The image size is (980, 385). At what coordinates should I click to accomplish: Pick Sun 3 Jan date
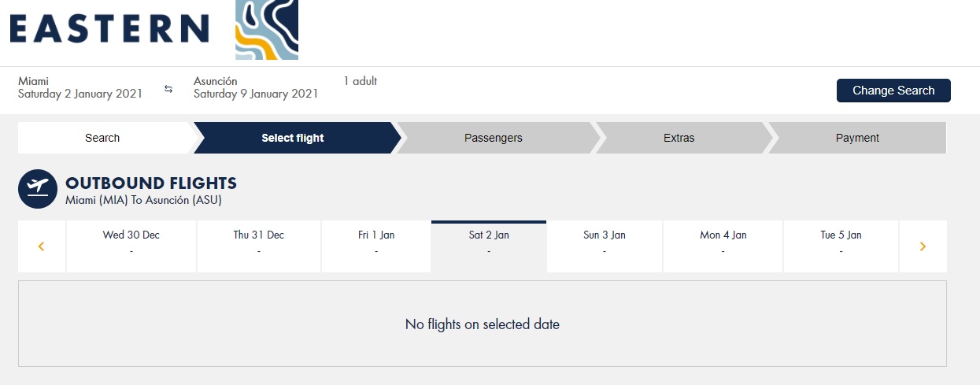click(x=605, y=246)
